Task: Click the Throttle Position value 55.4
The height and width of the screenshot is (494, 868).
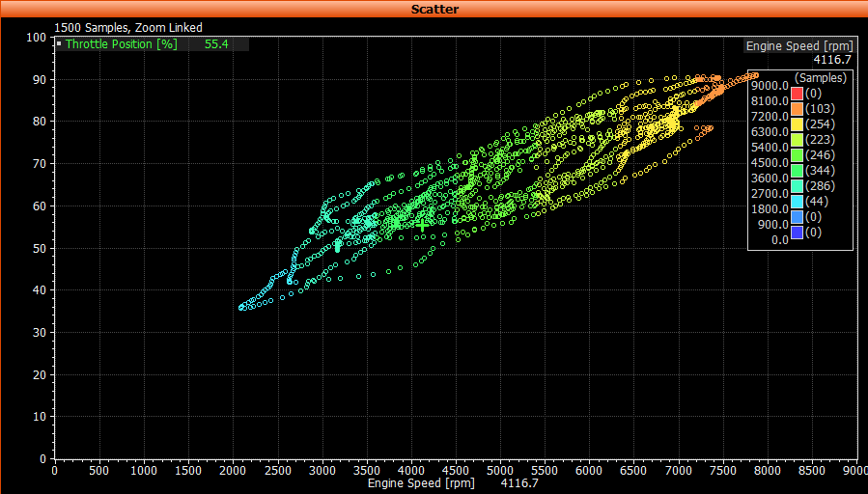Action: click(216, 44)
